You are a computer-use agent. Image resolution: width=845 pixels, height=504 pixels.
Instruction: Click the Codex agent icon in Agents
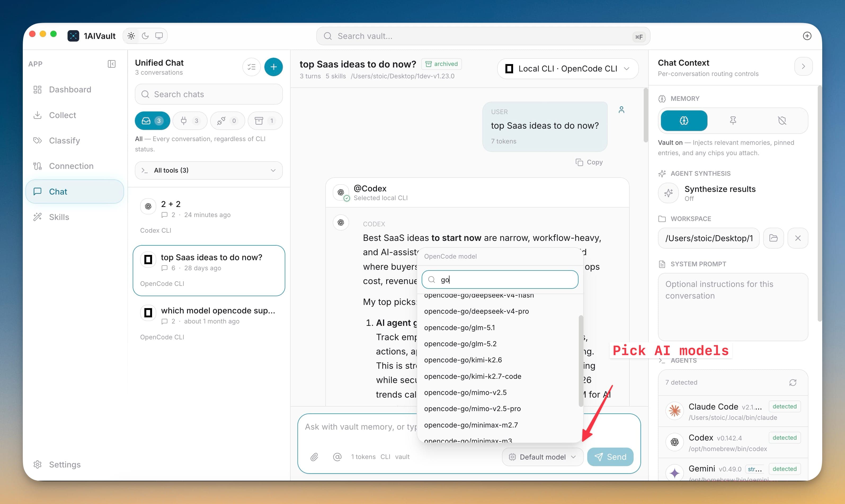click(x=674, y=442)
